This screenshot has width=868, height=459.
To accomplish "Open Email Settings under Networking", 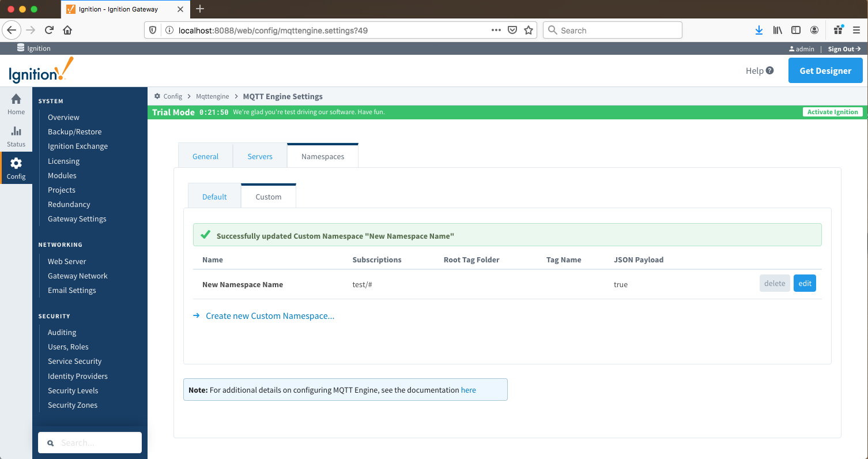I will pos(72,290).
